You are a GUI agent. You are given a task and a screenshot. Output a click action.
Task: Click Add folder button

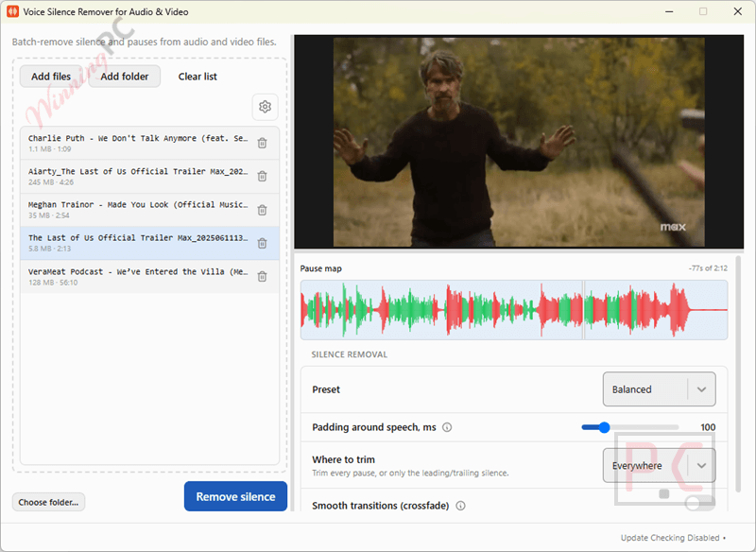tap(125, 77)
